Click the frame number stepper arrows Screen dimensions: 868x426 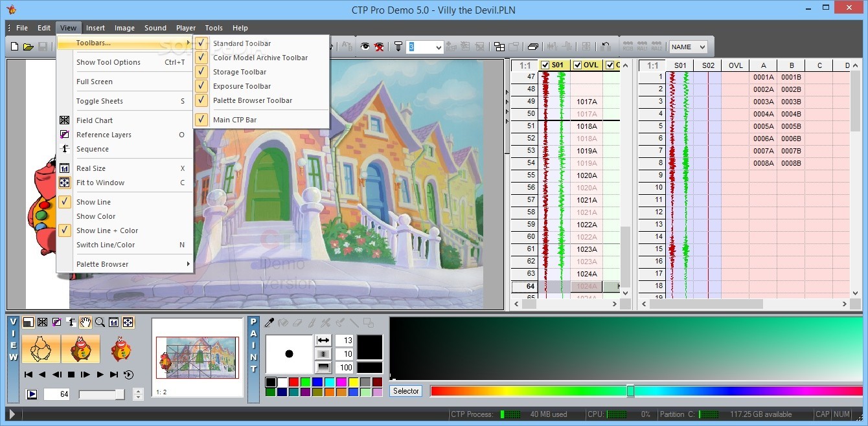[x=138, y=394]
